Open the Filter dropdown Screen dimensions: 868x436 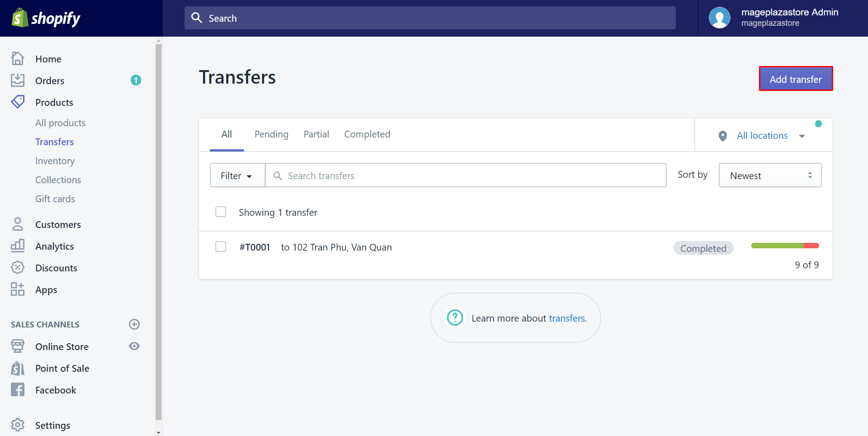pyautogui.click(x=237, y=175)
